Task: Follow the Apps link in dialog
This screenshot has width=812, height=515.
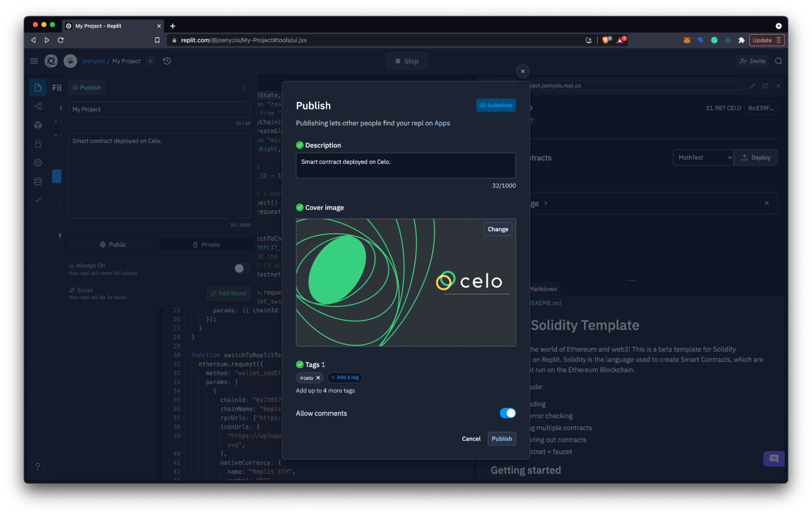Action: point(442,123)
